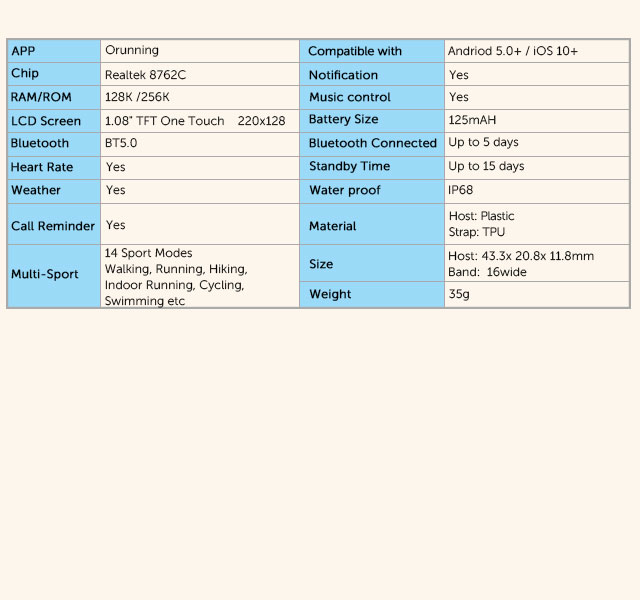The height and width of the screenshot is (600, 640).
Task: Select the Bluetooth Connected label
Action: 373,143
